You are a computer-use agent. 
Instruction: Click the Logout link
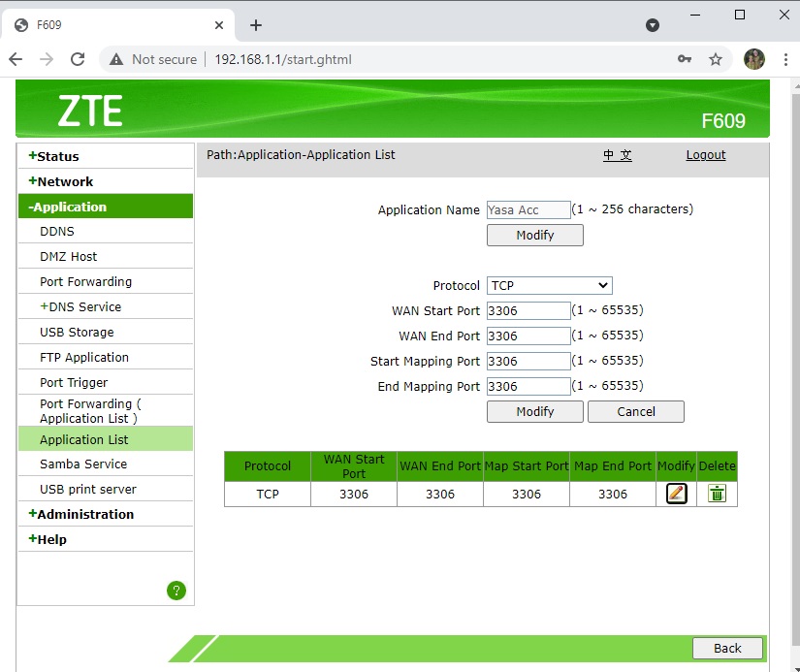(x=705, y=155)
